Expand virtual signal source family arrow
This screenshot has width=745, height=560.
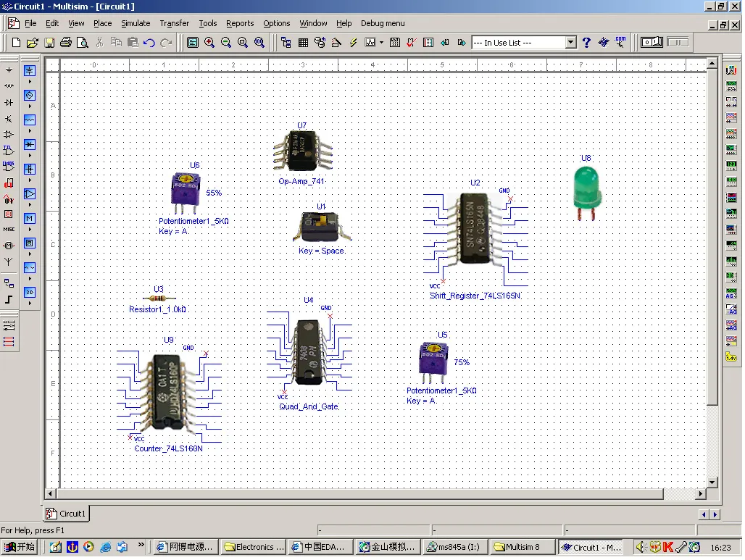click(x=30, y=107)
